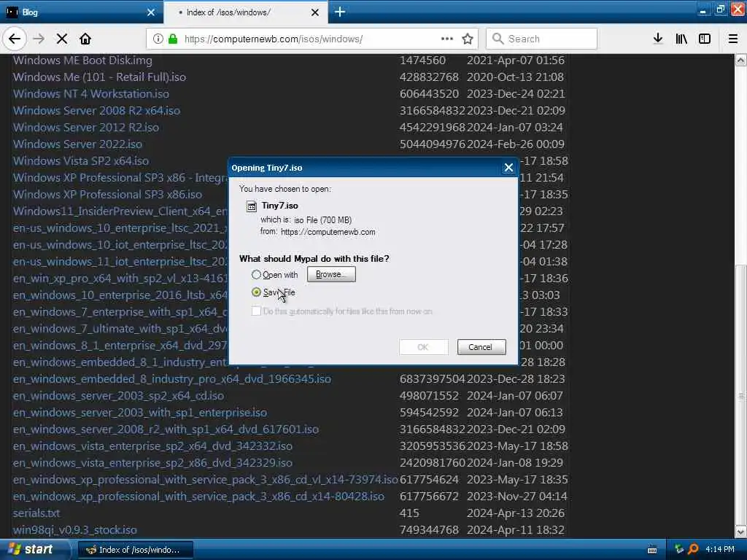Click the Tiny7.iso file icon in dialog
747x560 pixels.
click(252, 206)
